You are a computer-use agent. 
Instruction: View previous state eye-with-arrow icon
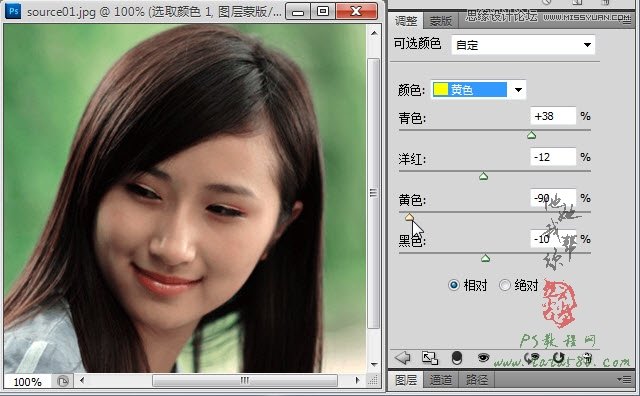(532, 358)
